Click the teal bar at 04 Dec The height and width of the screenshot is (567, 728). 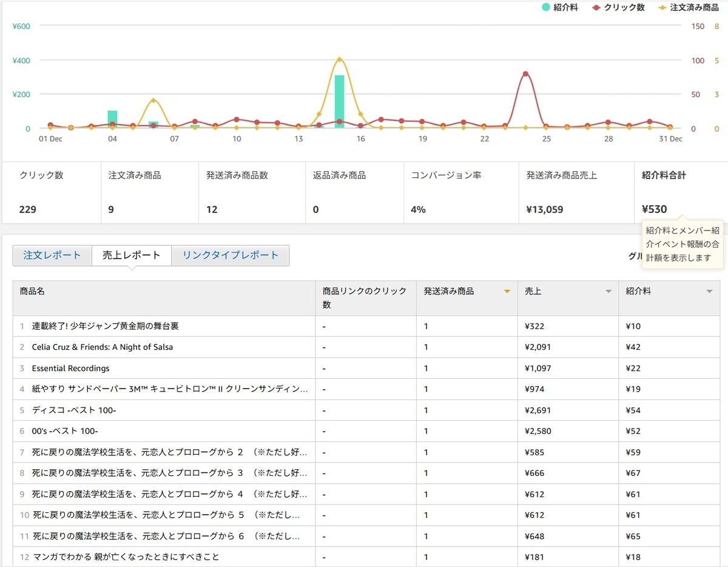pos(112,119)
